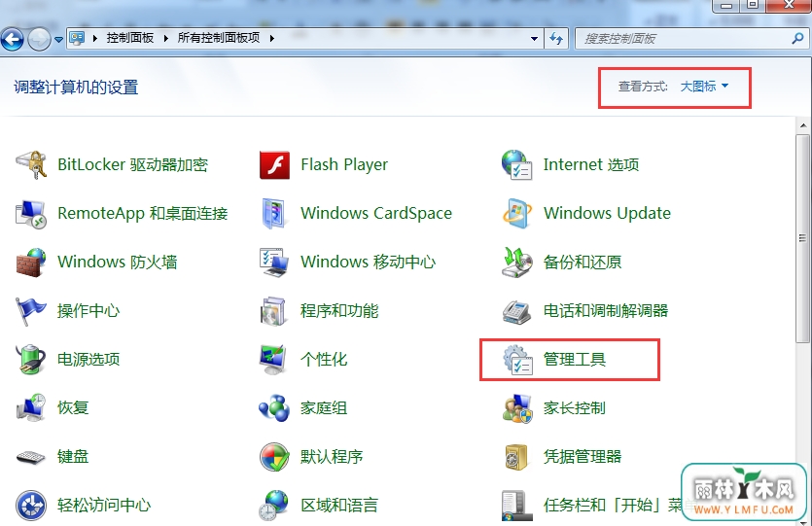Click the 控制面板 breadcrumb
The image size is (812, 526).
[x=130, y=38]
